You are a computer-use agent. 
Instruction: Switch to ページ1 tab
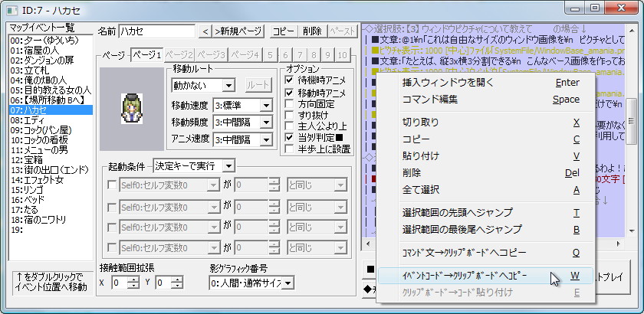point(147,54)
